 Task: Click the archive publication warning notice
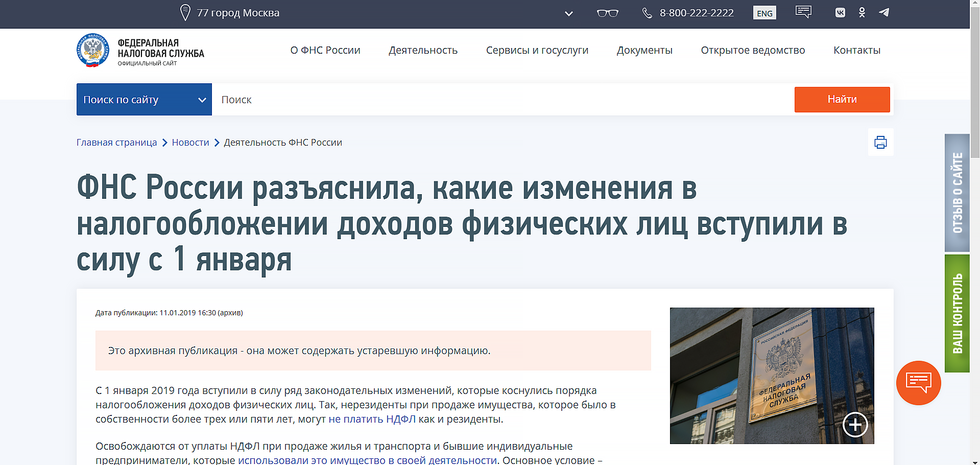click(373, 351)
